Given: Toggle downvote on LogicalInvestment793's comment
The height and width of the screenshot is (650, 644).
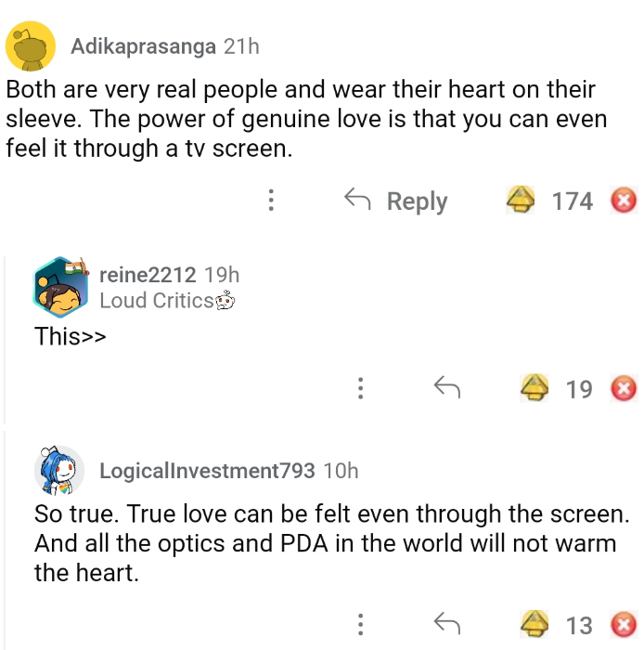Looking at the screenshot, I should point(624,624).
